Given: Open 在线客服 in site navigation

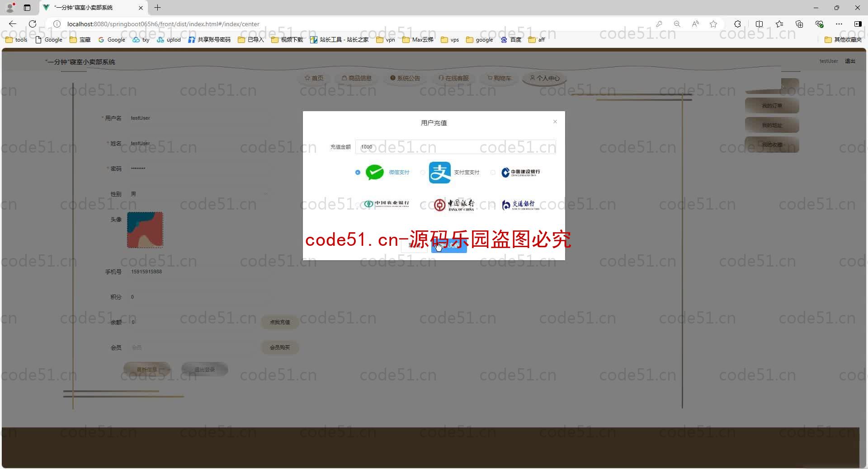Looking at the screenshot, I should coord(453,78).
